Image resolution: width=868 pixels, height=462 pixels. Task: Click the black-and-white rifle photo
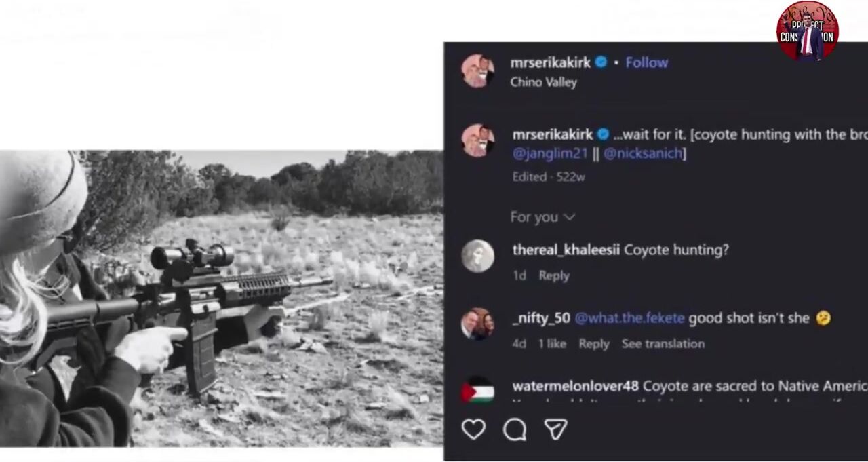[221, 298]
